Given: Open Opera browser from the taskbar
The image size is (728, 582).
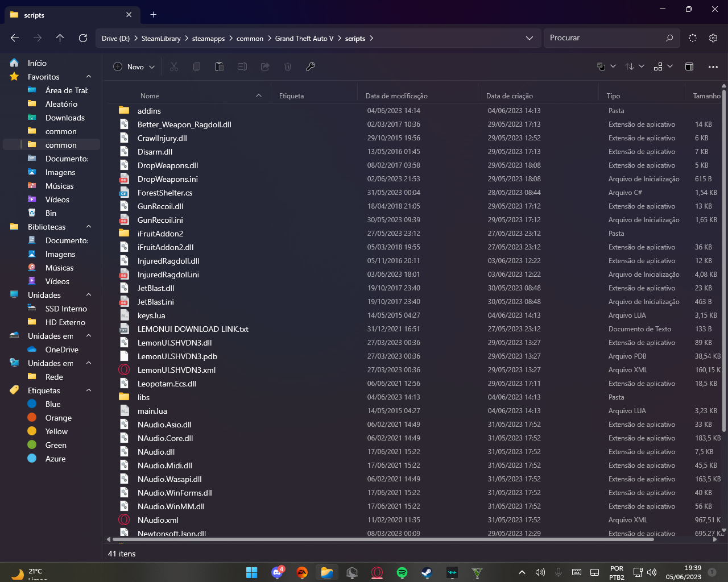Looking at the screenshot, I should tap(377, 572).
